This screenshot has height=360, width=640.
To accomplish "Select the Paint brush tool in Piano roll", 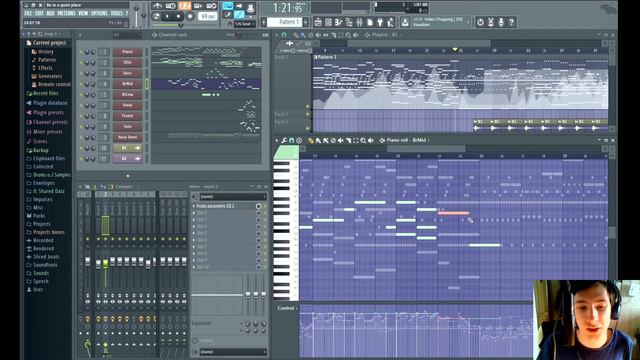I will 318,140.
